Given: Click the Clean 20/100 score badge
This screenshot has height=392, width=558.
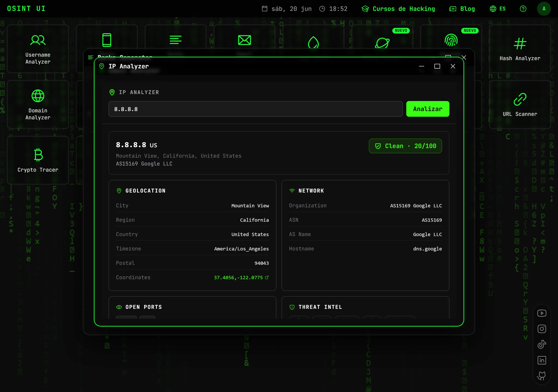Looking at the screenshot, I should point(405,146).
